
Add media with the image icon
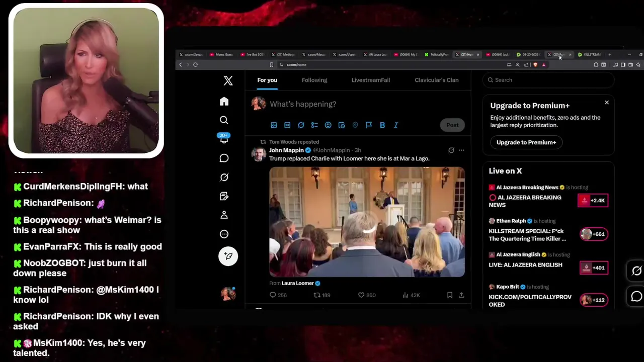[274, 125]
